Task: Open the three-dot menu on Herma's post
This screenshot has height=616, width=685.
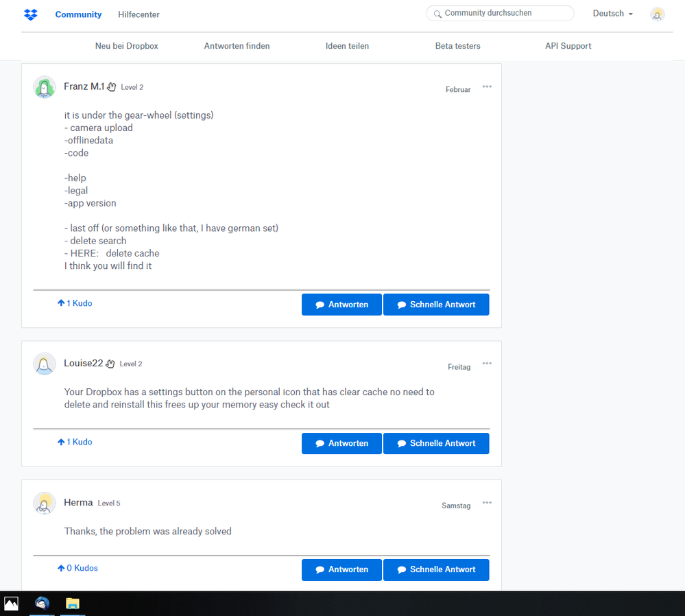Action: pyautogui.click(x=487, y=503)
